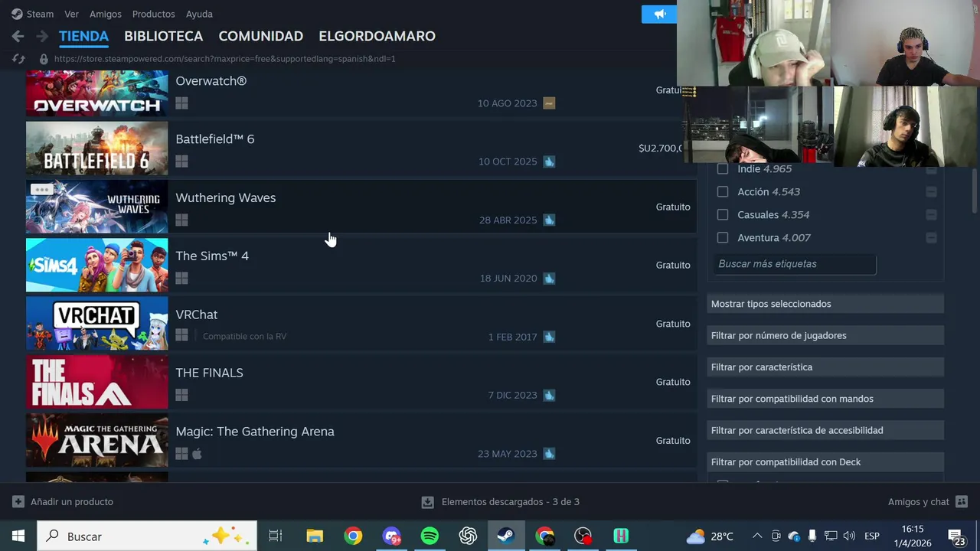Open THE FINALS game thumbnail

tap(96, 382)
